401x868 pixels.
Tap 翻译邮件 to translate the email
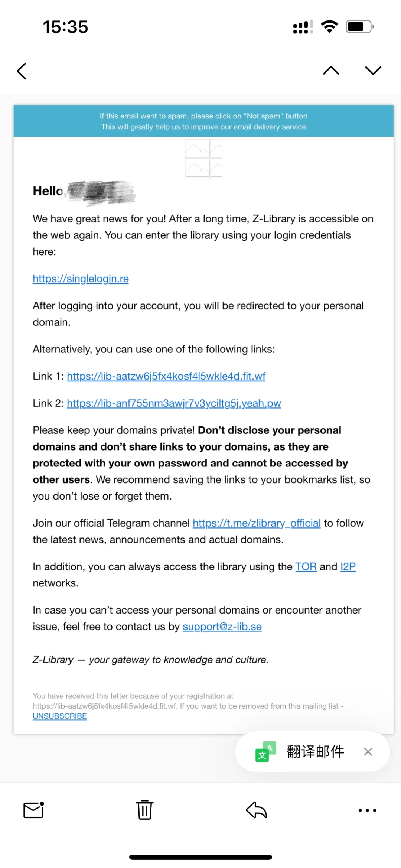tap(316, 752)
